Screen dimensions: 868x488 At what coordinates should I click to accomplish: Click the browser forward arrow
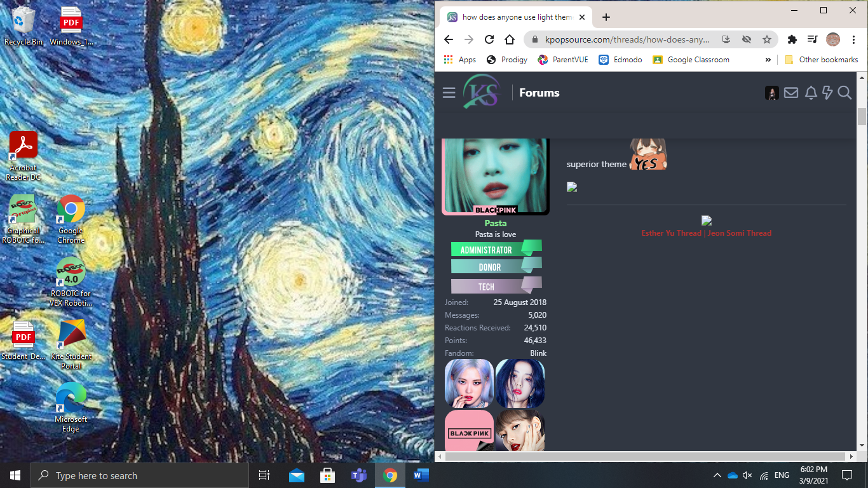pos(469,39)
